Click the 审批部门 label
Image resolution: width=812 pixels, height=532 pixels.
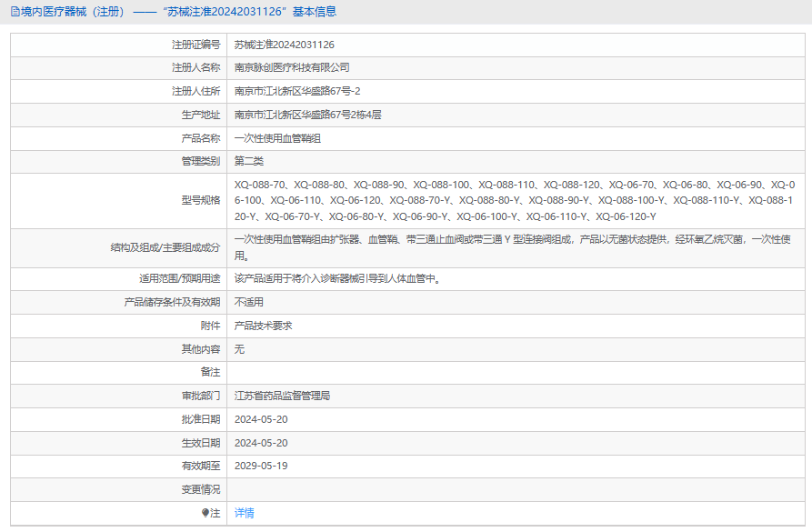click(200, 396)
